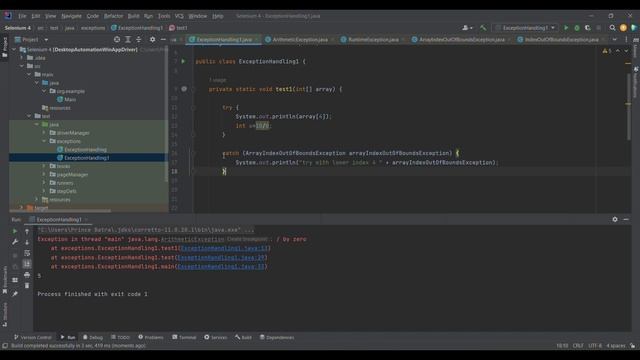Viewport: 640px width, 360px height.
Task: Expand the driverManager folder
Action: [44, 133]
